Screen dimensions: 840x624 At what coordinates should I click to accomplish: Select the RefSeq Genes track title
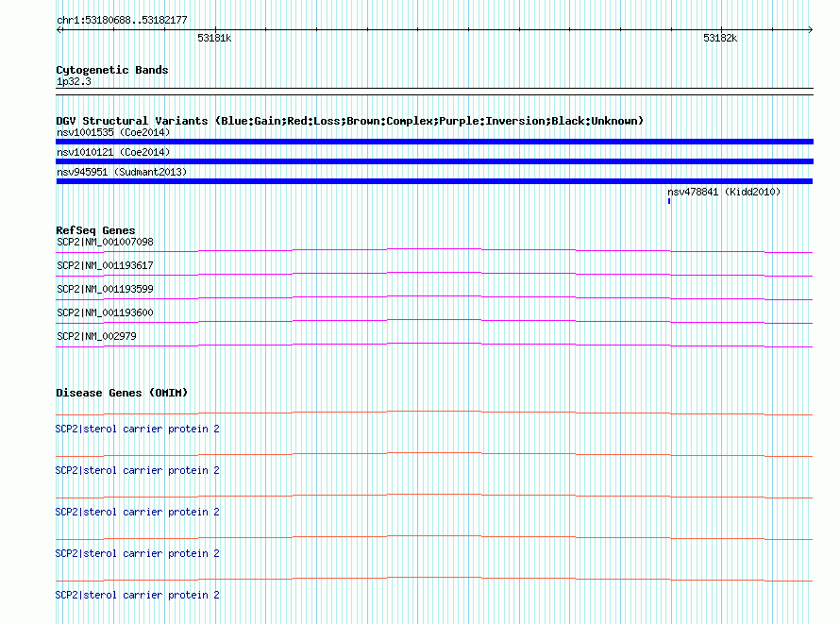tap(95, 230)
